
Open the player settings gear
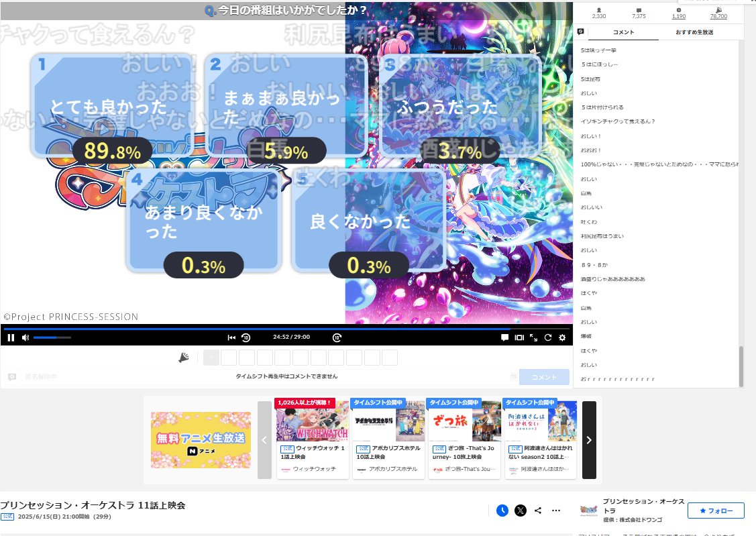(562, 337)
